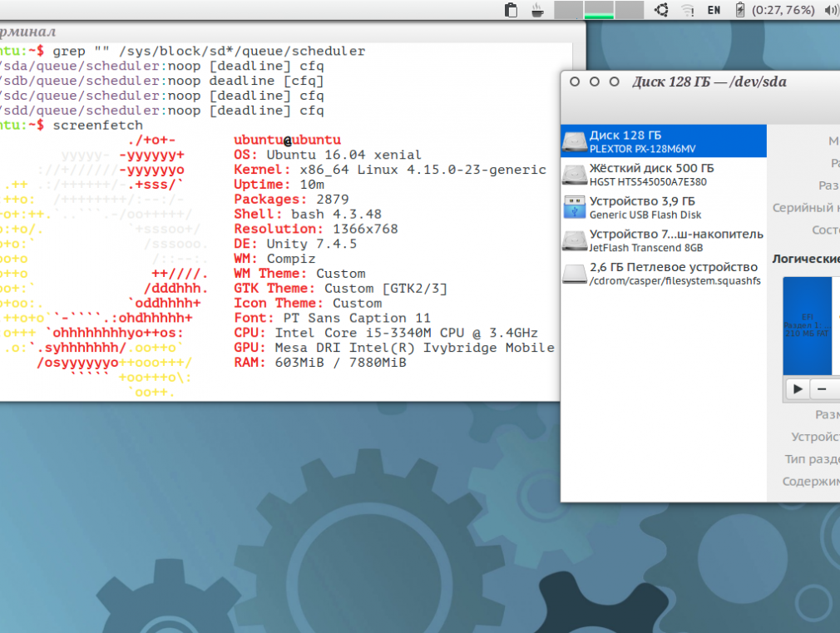Click the 'Uptime: 10m' line
The image size is (840, 633).
pos(279,185)
